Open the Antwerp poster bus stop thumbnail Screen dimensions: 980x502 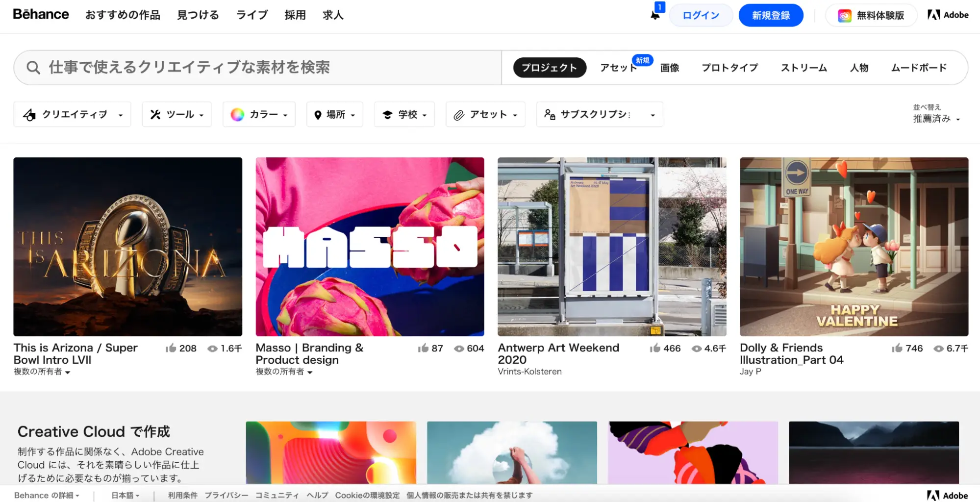(x=612, y=247)
